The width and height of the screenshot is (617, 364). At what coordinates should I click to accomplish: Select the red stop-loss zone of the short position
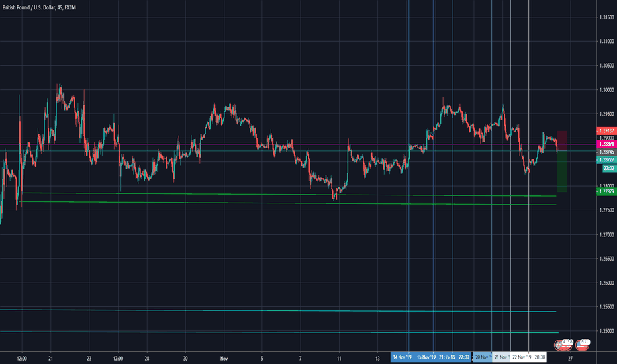pyautogui.click(x=562, y=140)
